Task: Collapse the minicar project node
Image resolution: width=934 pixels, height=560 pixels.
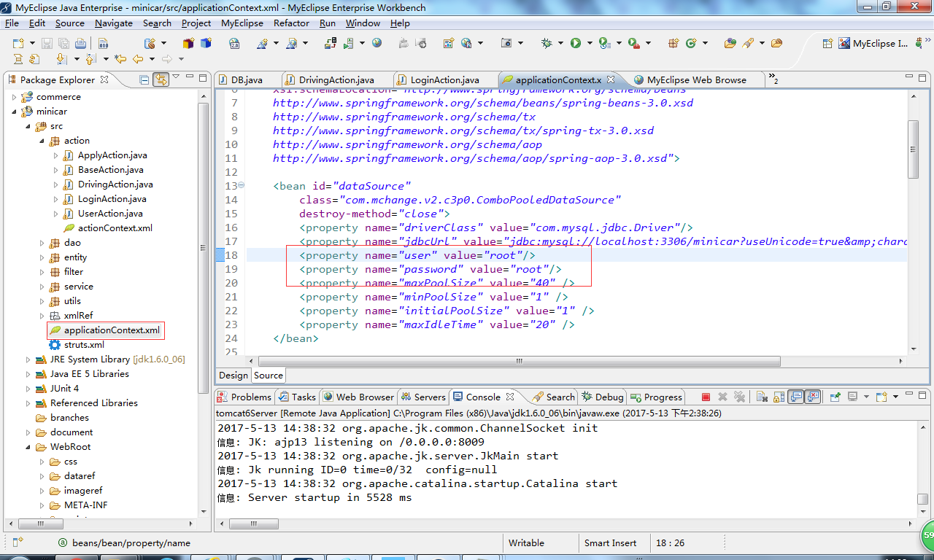Action: pos(15,112)
